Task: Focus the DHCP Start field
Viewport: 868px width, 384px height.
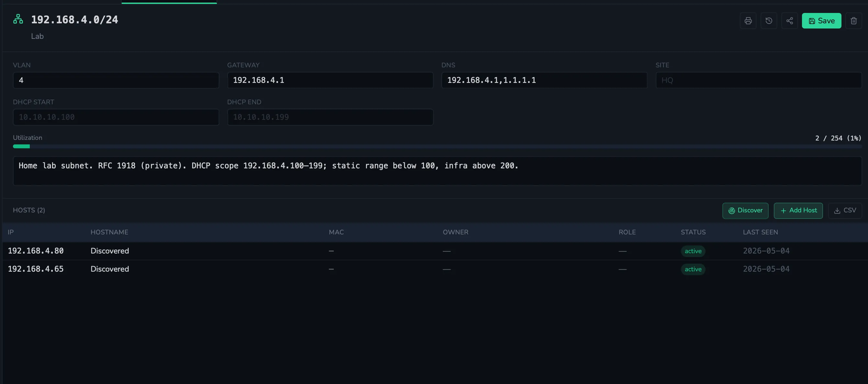Action: tap(116, 117)
